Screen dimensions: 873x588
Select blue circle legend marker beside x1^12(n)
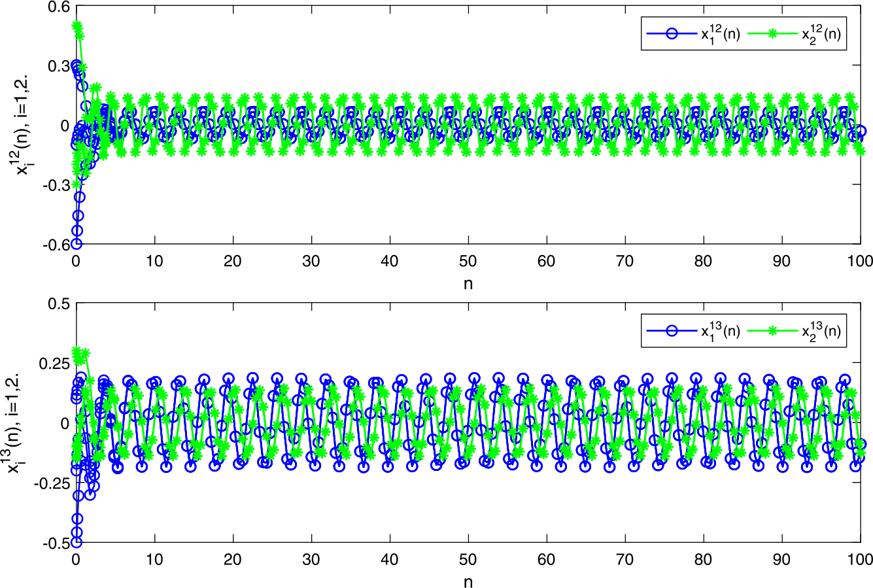672,35
